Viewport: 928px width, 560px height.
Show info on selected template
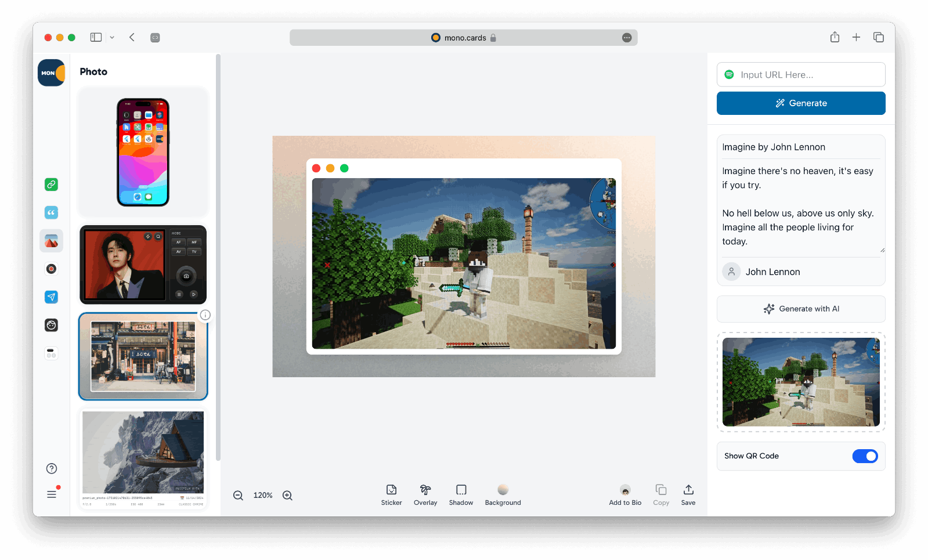[x=205, y=315]
